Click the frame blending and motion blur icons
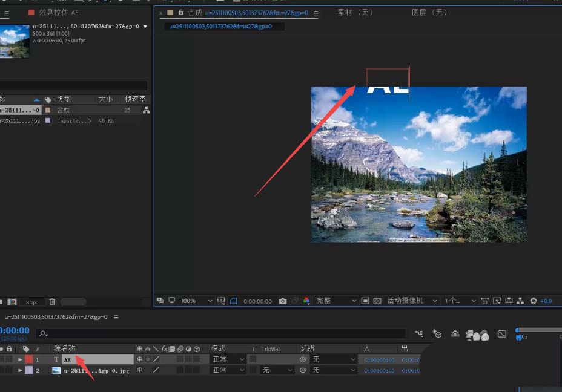 477,335
